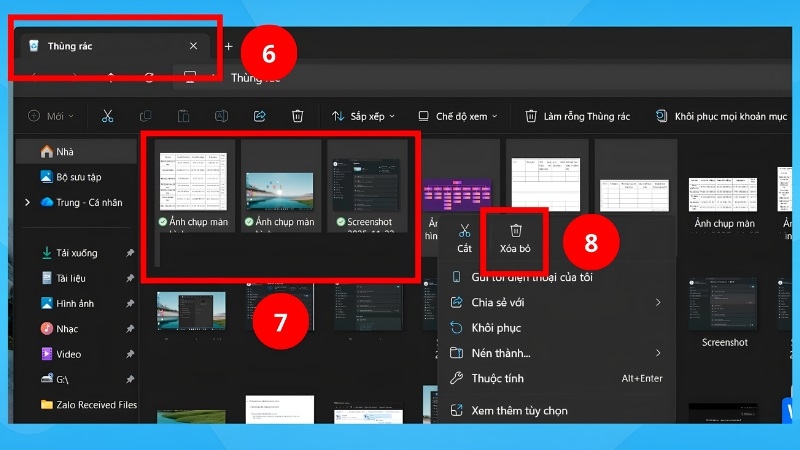800x450 pixels.
Task: Unpin Video via its pin icon
Action: click(x=130, y=354)
